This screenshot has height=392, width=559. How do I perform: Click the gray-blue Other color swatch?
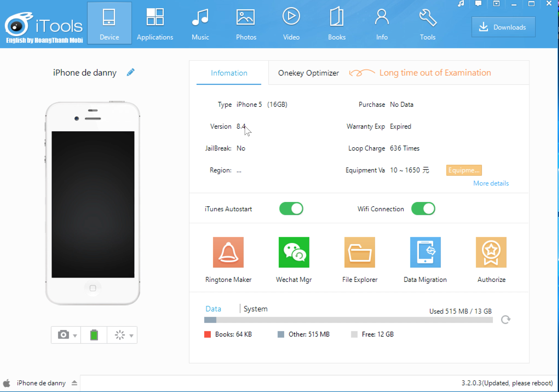281,334
